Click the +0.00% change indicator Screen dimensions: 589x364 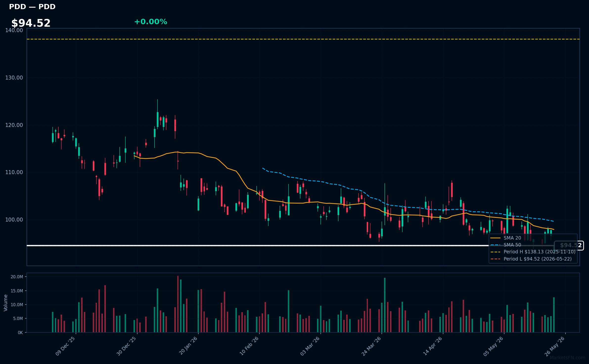pos(151,22)
